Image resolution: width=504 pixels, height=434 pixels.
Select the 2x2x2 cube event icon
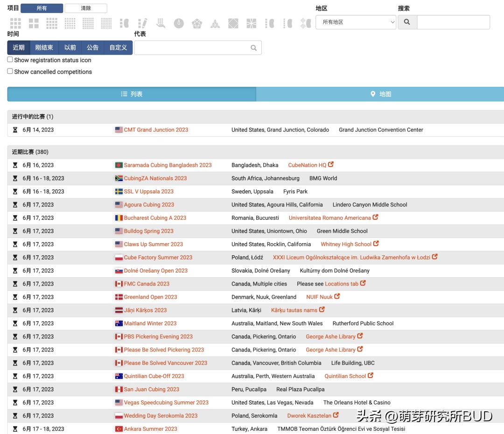(34, 23)
